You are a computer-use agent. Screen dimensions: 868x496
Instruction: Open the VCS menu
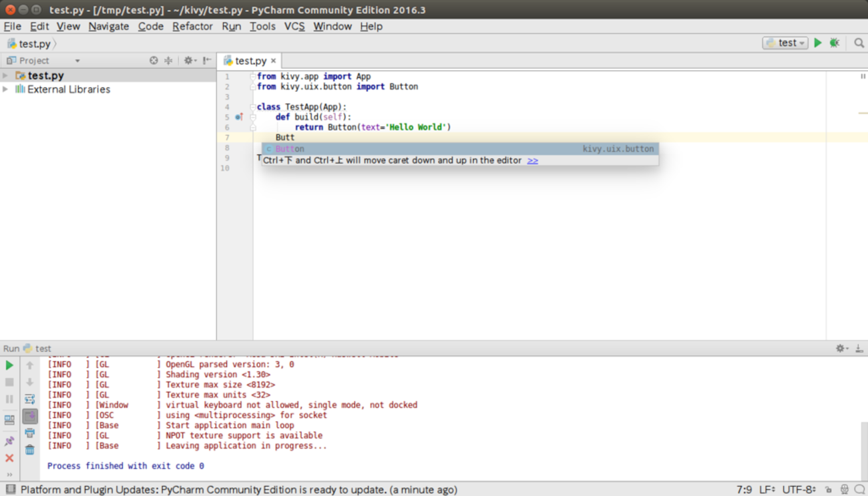294,26
